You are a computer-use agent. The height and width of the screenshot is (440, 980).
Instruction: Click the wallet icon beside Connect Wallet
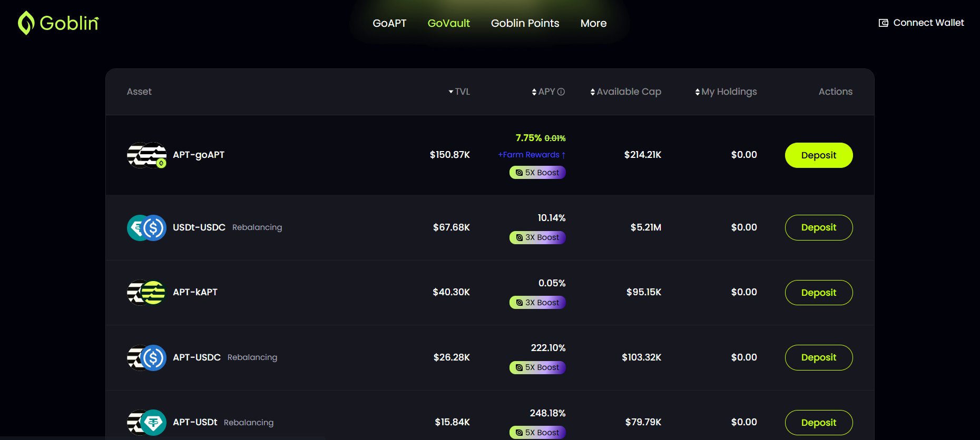click(884, 23)
